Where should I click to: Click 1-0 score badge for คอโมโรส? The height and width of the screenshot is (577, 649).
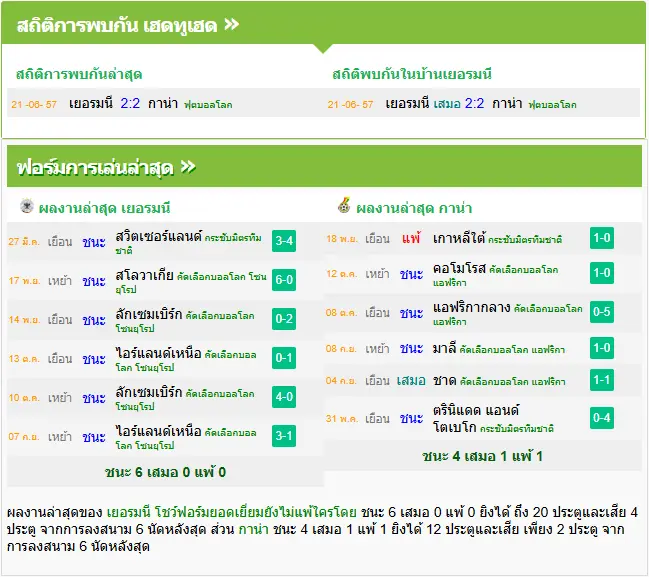(x=601, y=273)
